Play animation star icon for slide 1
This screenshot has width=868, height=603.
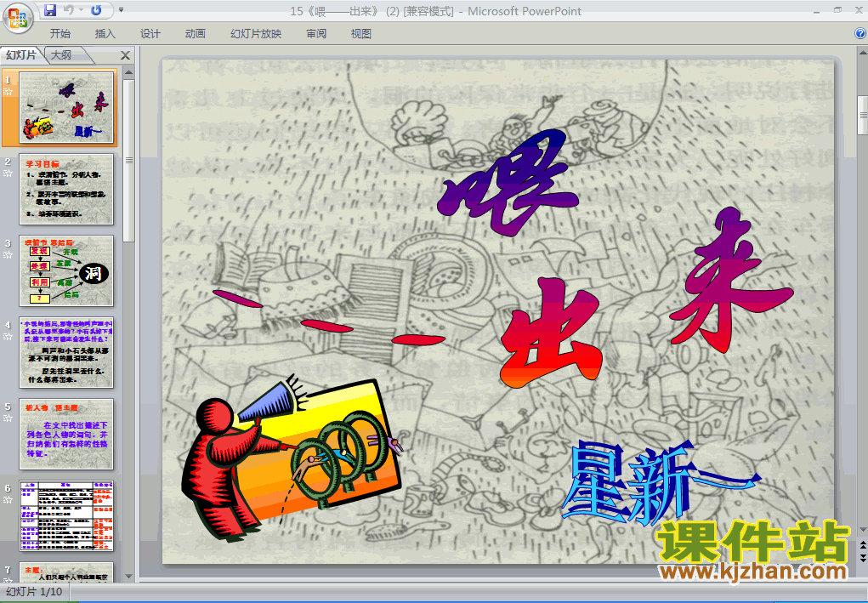coord(8,91)
